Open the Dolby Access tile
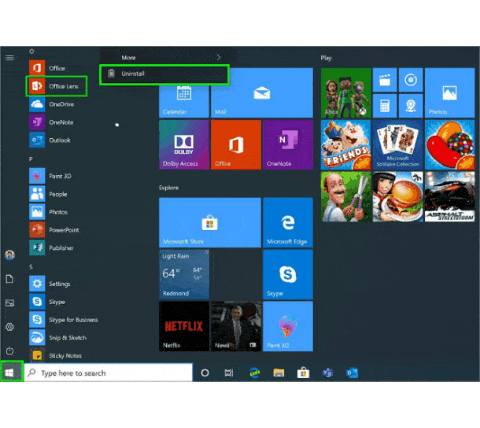The width and height of the screenshot is (480, 428). coord(184,145)
